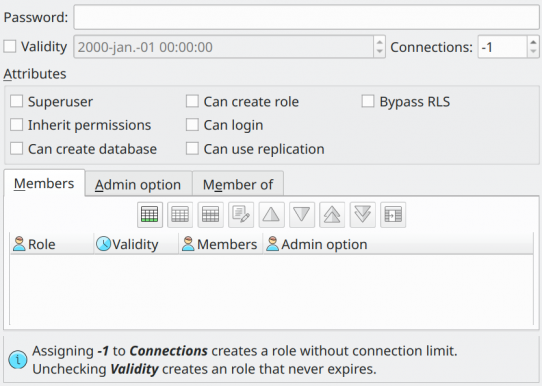Click the resize columns grid icon
The width and height of the screenshot is (542, 386).
(x=393, y=215)
